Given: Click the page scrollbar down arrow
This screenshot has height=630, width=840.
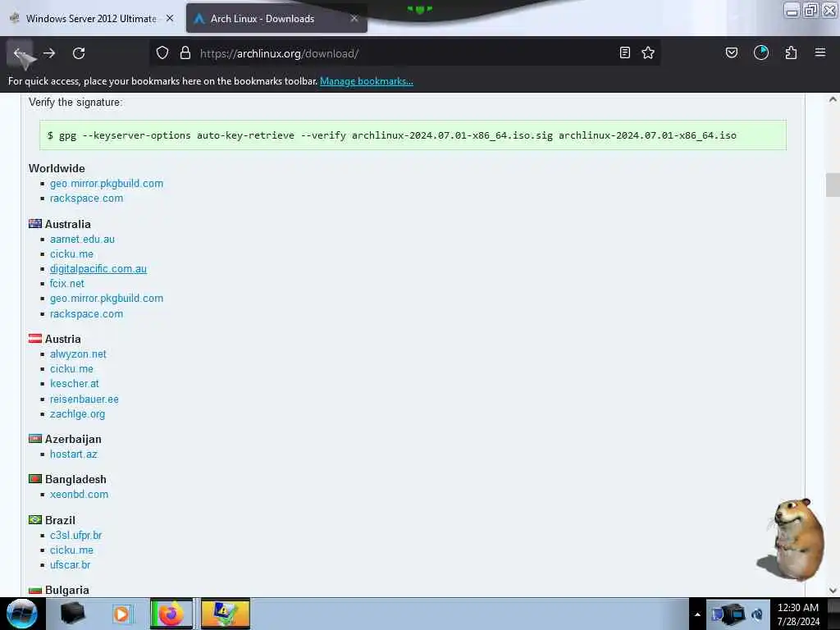Looking at the screenshot, I should [833, 591].
